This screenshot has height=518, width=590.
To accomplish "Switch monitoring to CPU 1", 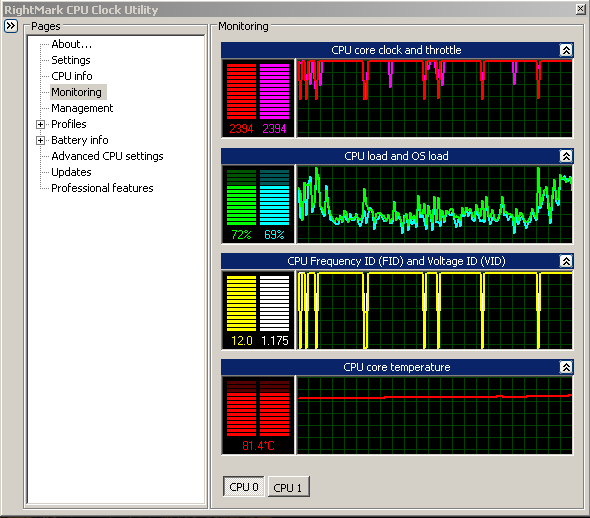I will 289,487.
